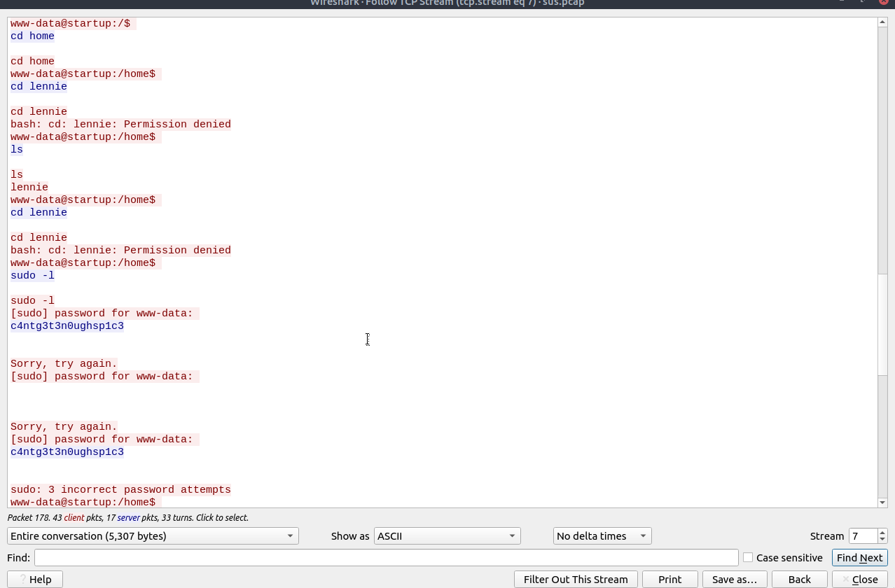Click inside the Stream number field
Screen dimensions: 895x588
pos(862,535)
